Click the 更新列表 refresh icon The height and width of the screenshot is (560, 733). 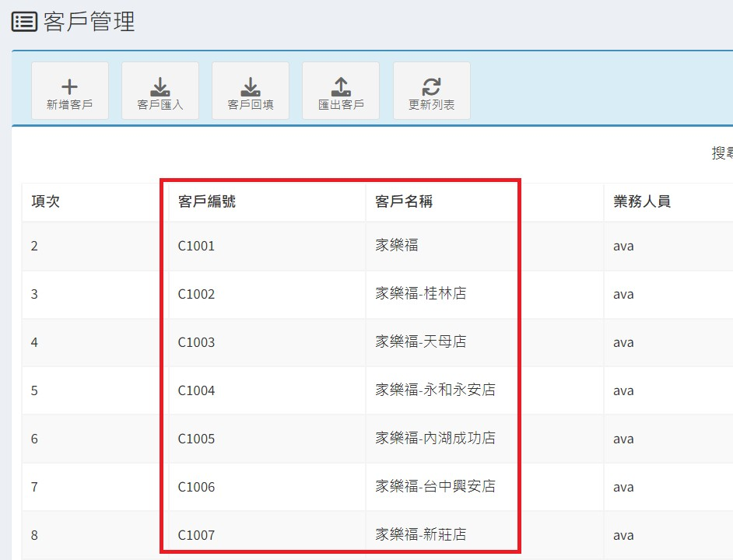pyautogui.click(x=431, y=86)
